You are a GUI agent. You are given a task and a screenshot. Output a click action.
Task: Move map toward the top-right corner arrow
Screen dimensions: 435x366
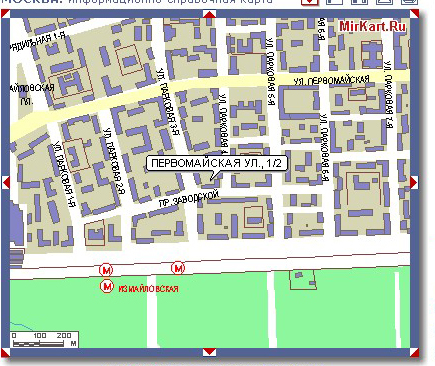(414, 14)
